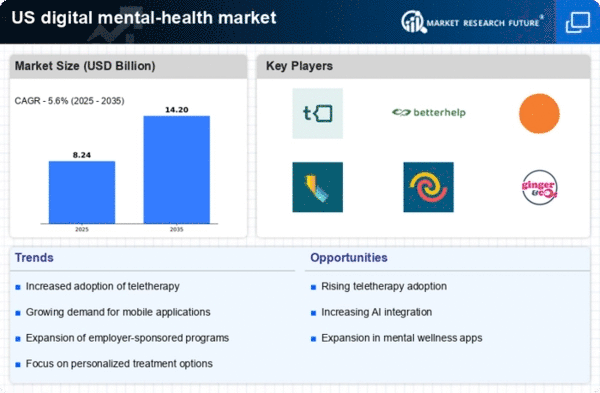This screenshot has width=600, height=393.
Task: Click the Market Size (USD Billion) heading
Action: click(85, 66)
